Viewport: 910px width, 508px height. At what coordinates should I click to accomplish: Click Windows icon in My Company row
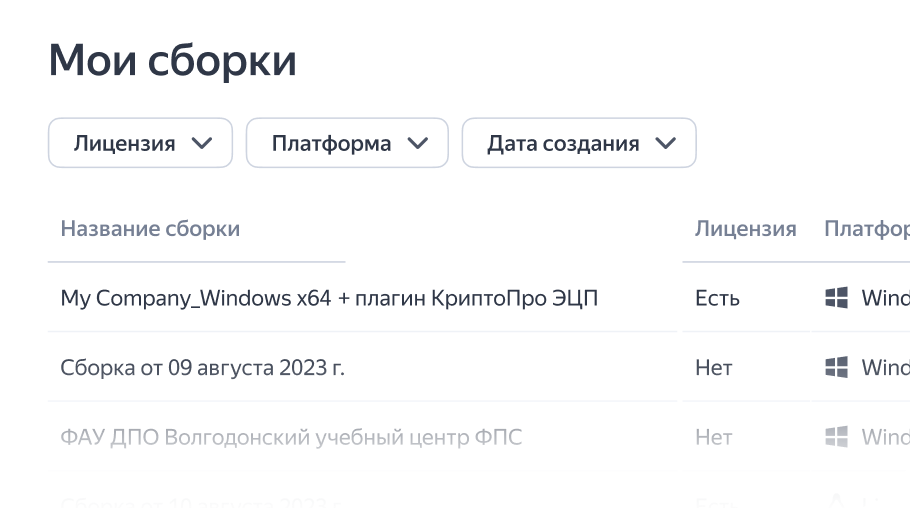pyautogui.click(x=836, y=298)
